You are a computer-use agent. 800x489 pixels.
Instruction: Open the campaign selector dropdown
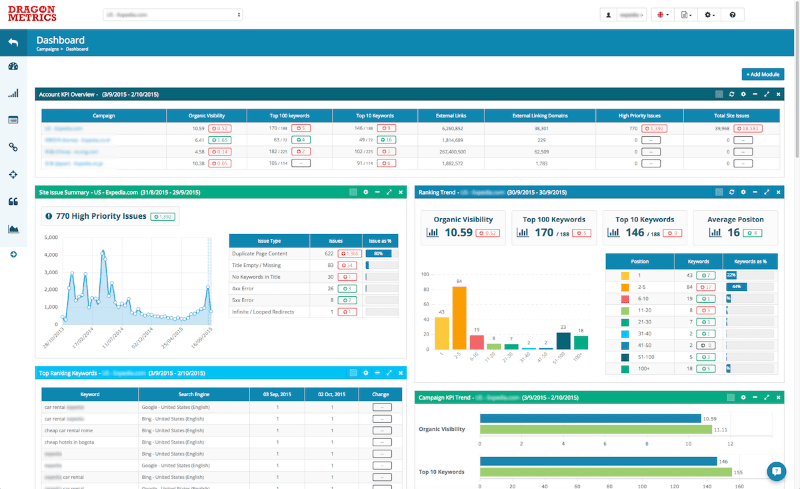tap(172, 15)
